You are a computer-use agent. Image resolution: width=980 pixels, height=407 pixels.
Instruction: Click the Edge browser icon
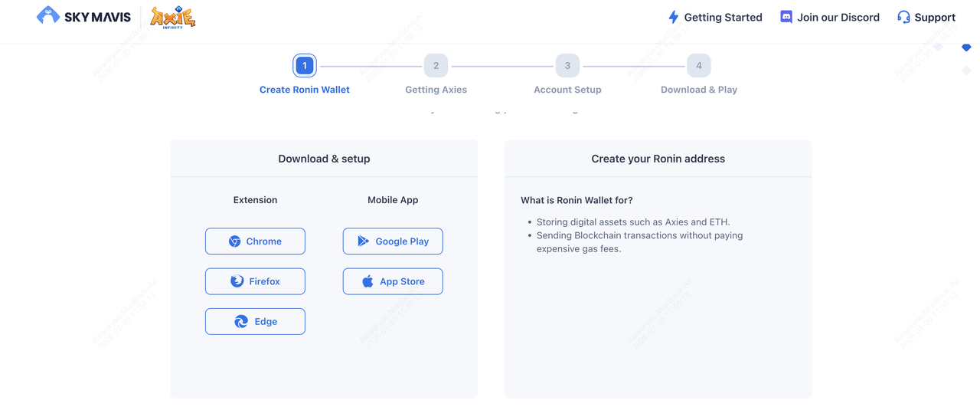click(241, 322)
